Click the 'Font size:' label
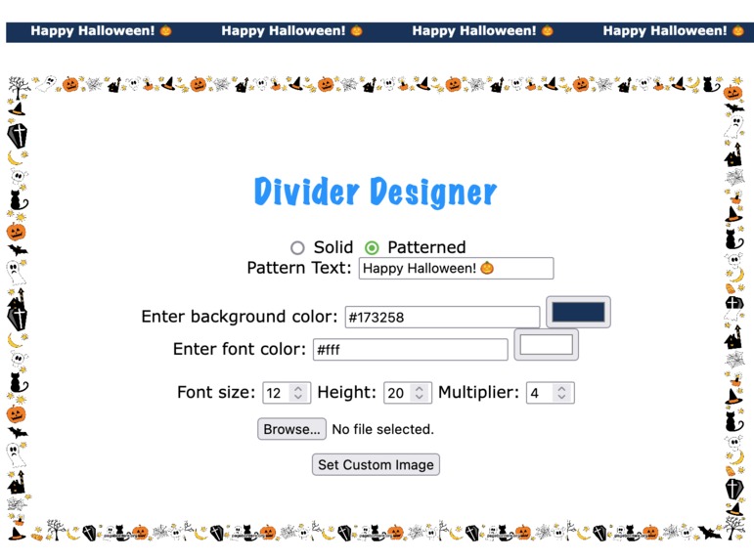 [x=216, y=392]
